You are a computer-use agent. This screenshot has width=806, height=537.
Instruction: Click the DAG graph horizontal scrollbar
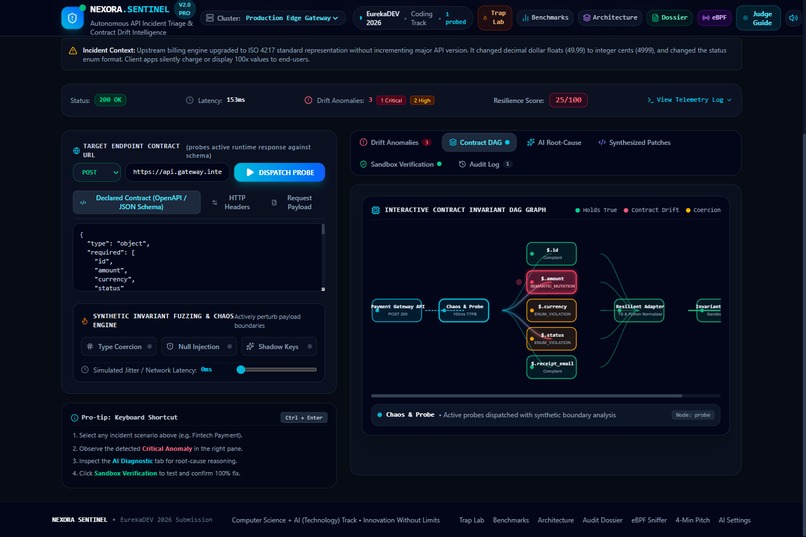tap(527, 396)
